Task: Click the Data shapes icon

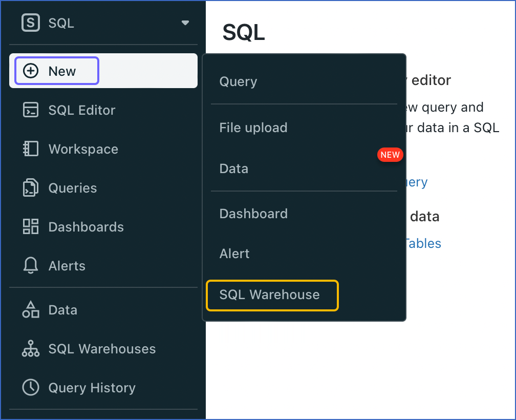Action: tap(31, 310)
